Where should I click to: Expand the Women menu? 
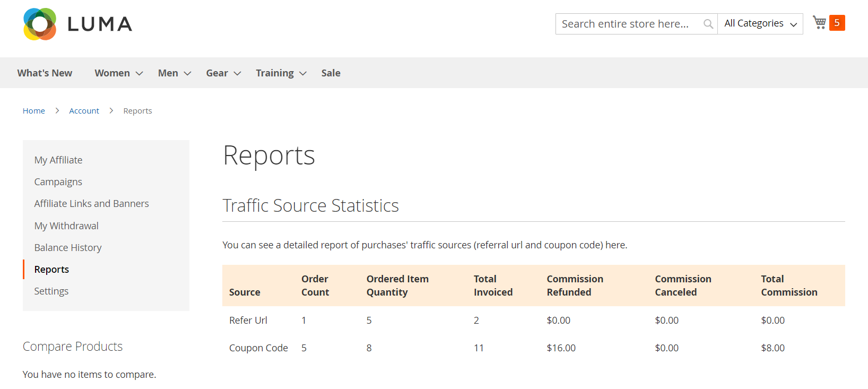(118, 73)
